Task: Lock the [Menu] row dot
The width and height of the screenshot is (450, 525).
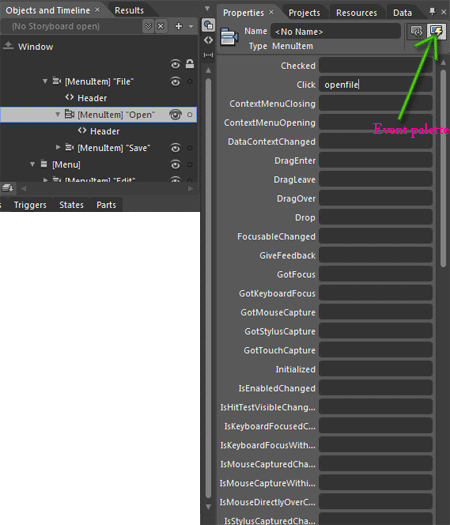Action: pos(190,164)
